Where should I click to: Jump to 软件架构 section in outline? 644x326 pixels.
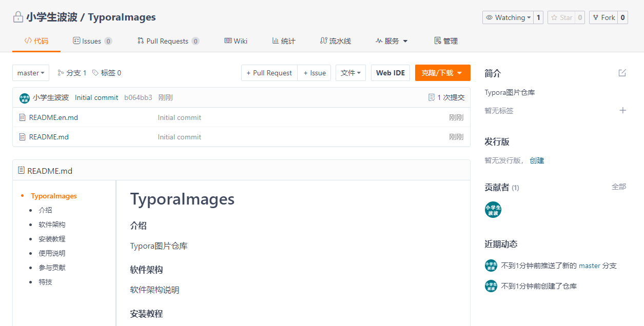(x=52, y=225)
